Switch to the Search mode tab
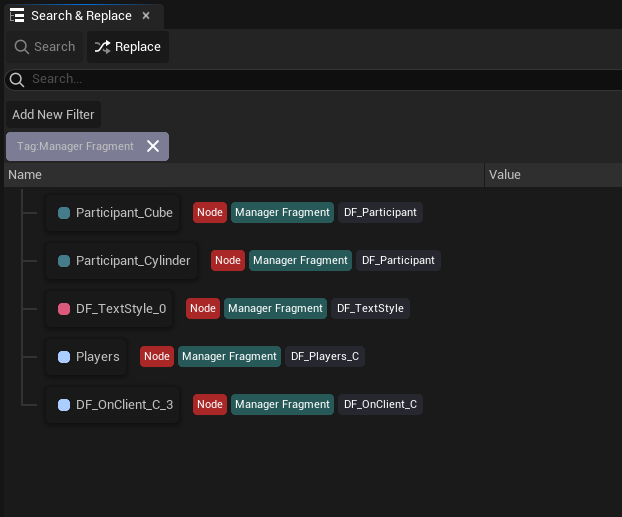This screenshot has height=517, width=622. [44, 47]
